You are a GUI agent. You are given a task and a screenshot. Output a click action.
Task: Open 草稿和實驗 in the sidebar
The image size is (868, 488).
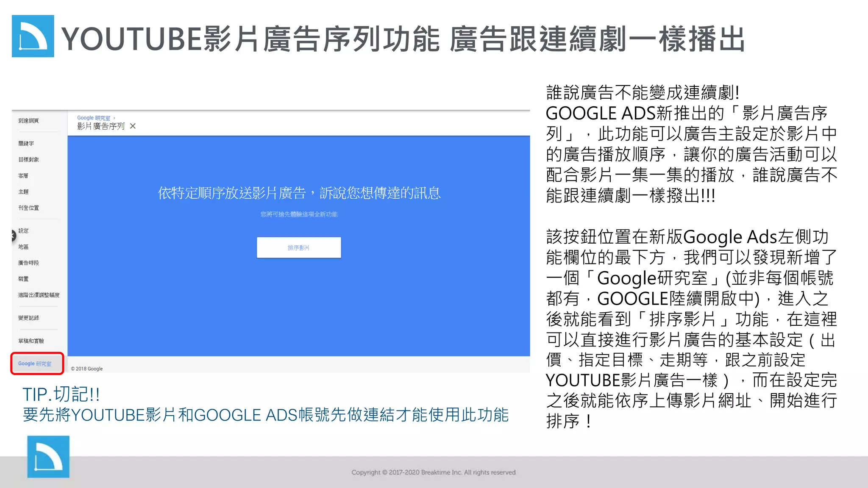(x=31, y=341)
